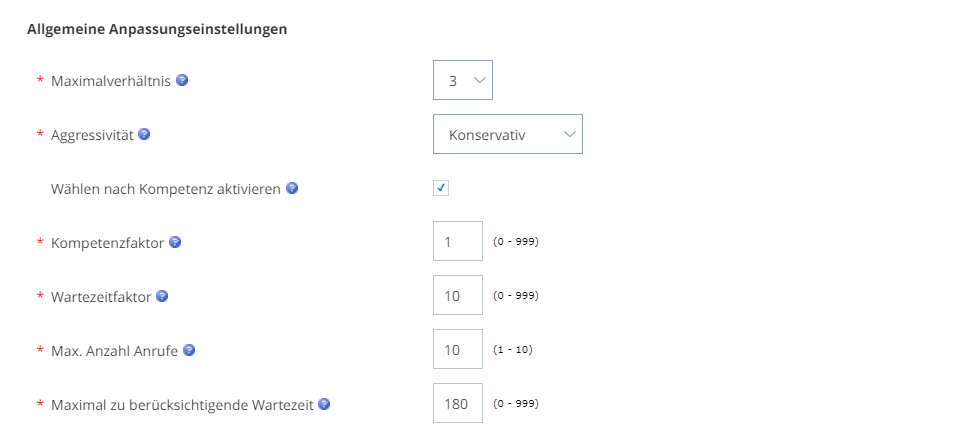Click into the Wartezeitfaktor value field
This screenshot has height=446, width=957.
pyautogui.click(x=458, y=295)
